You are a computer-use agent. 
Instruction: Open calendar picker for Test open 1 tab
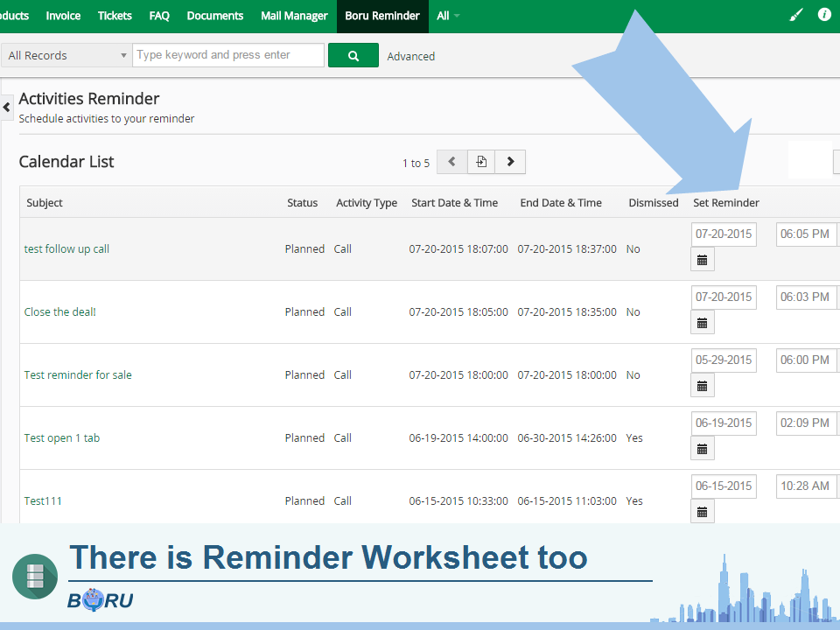click(702, 449)
